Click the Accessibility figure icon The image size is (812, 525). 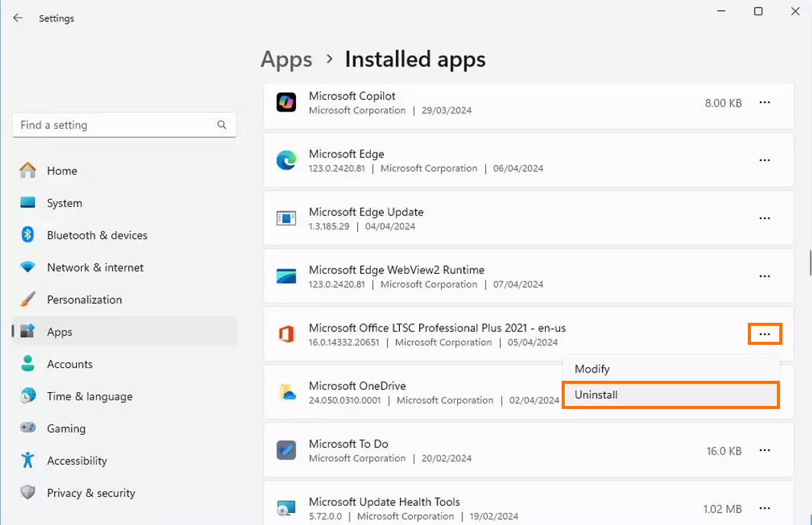27,460
